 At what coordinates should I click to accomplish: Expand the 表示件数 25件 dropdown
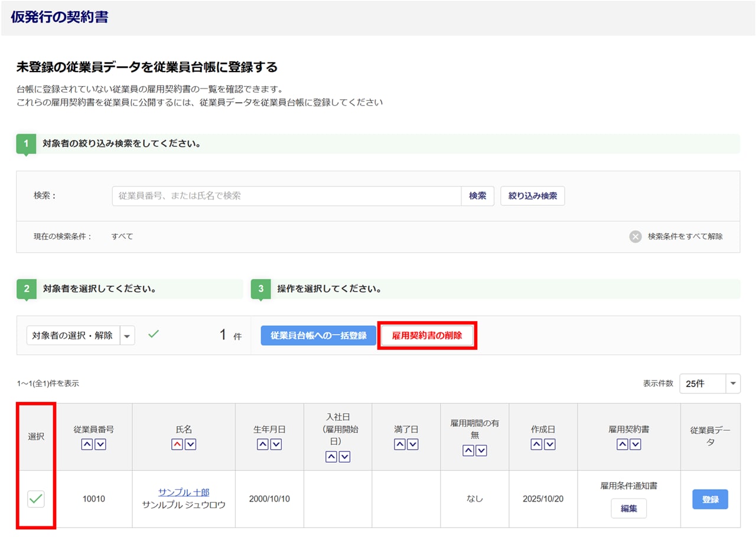point(732,384)
